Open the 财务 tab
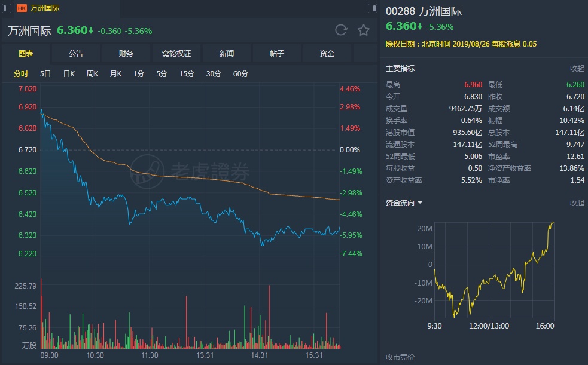 click(x=126, y=54)
